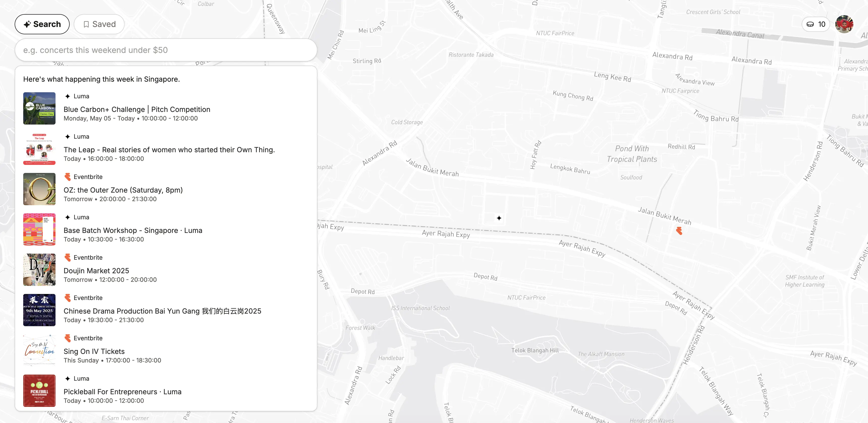This screenshot has height=423, width=868.
Task: Click 'Telok Blangah Hill' map label
Action: 535,350
